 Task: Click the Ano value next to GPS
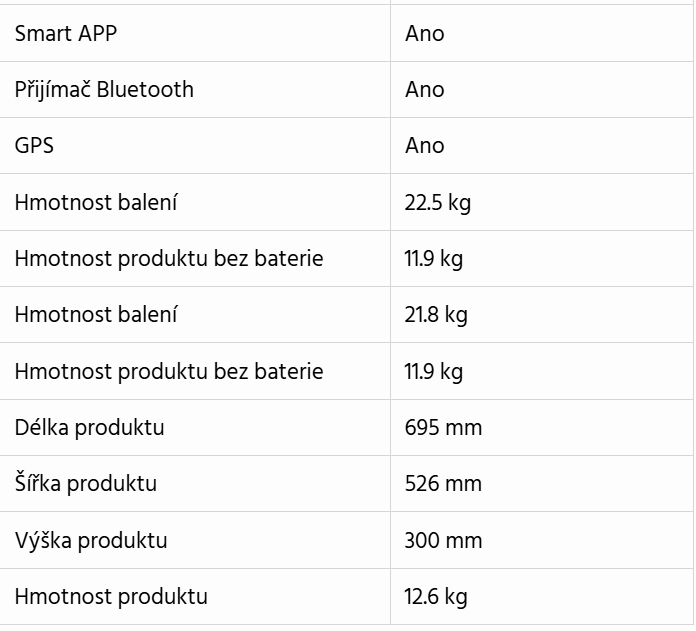click(x=424, y=146)
